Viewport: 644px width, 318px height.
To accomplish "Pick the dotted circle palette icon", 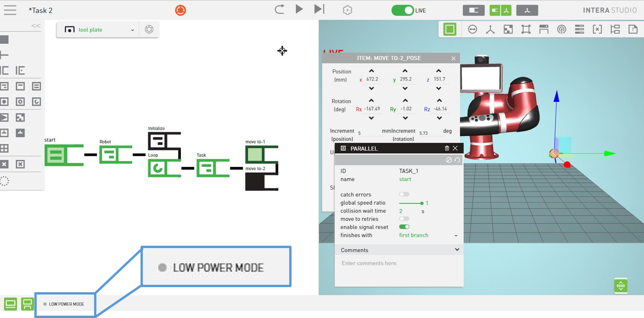I will coord(4,181).
